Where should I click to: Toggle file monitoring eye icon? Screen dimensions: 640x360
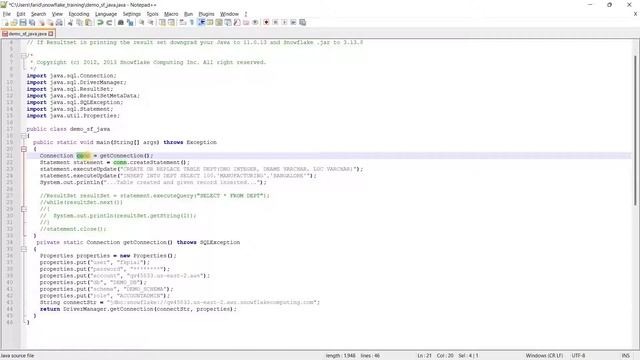(255, 22)
